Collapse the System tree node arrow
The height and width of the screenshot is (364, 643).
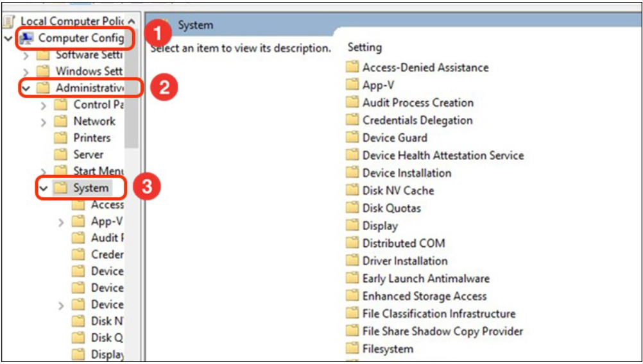(44, 188)
